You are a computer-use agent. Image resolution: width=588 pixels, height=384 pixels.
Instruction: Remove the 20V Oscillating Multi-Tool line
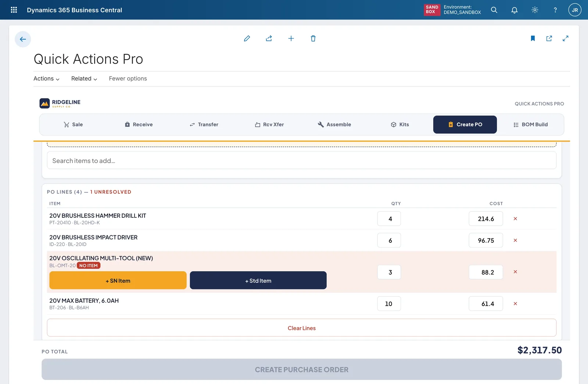(x=515, y=272)
